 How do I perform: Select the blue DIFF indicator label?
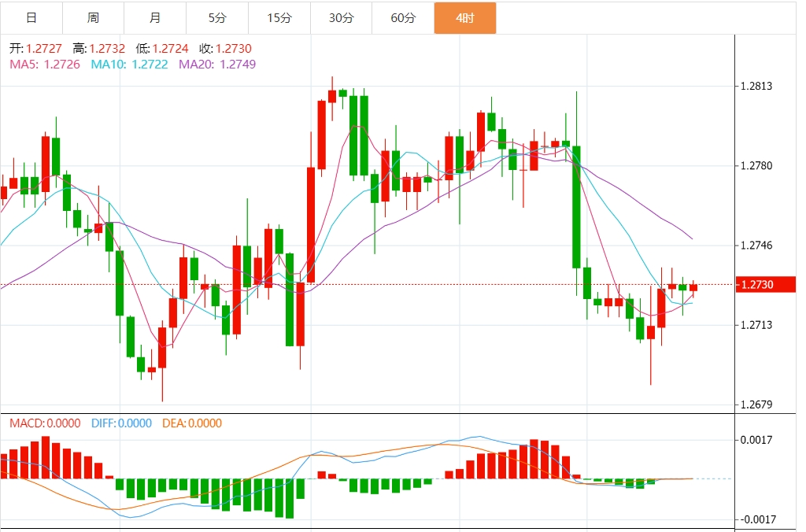point(121,423)
